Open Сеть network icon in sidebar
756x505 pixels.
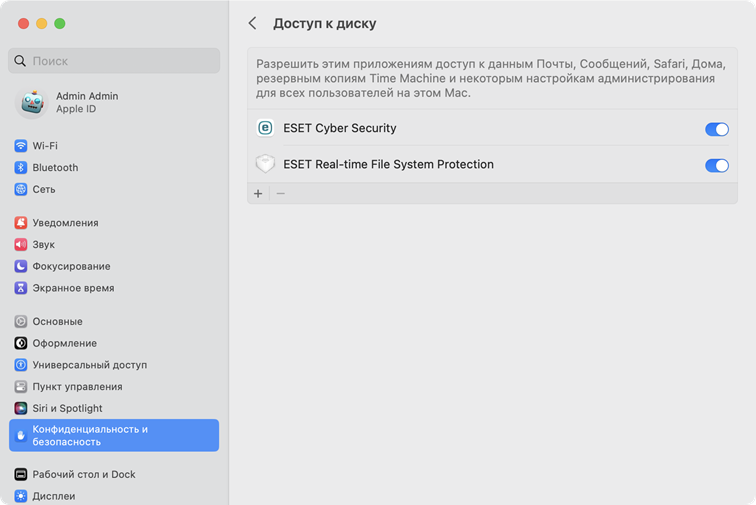tap(20, 189)
